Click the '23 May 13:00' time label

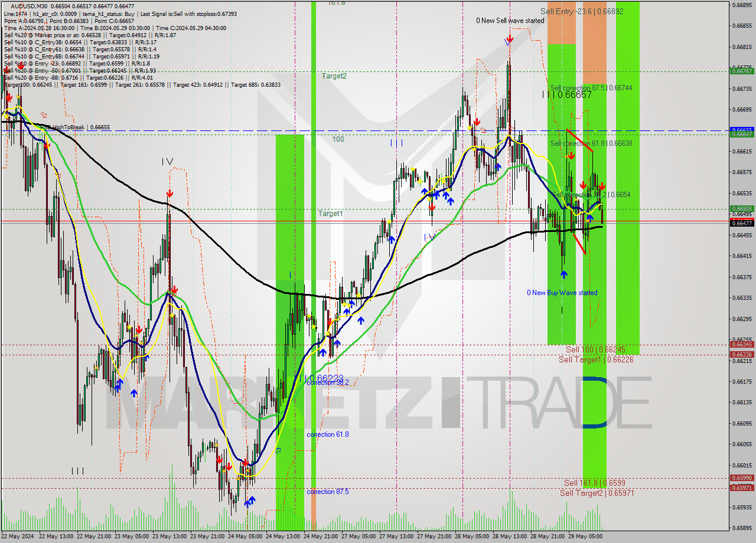pos(171,537)
